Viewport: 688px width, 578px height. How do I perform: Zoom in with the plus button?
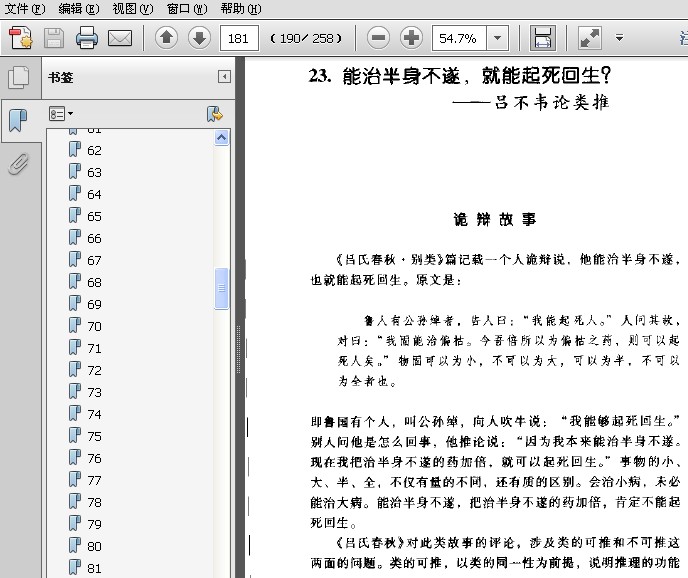411,39
